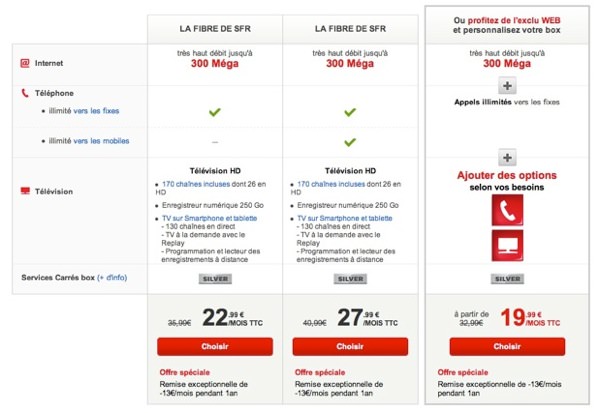Open the 'vers les mobiles' link
The image size is (600, 413).
point(101,141)
